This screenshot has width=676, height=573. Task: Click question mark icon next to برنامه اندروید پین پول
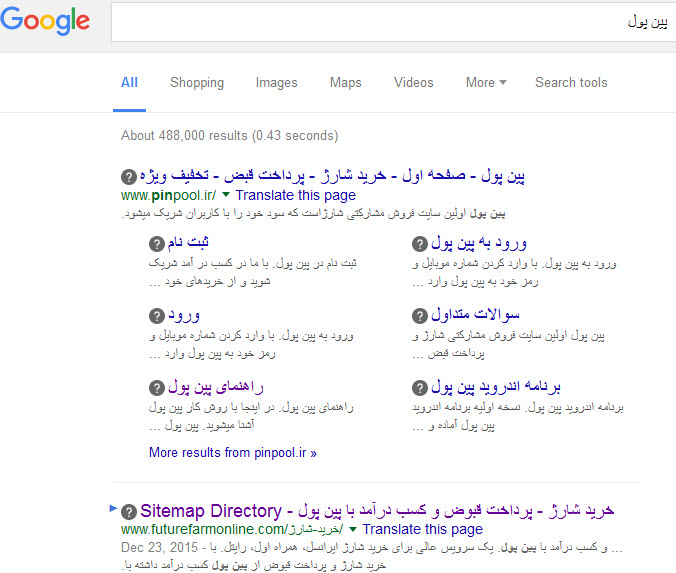(421, 387)
